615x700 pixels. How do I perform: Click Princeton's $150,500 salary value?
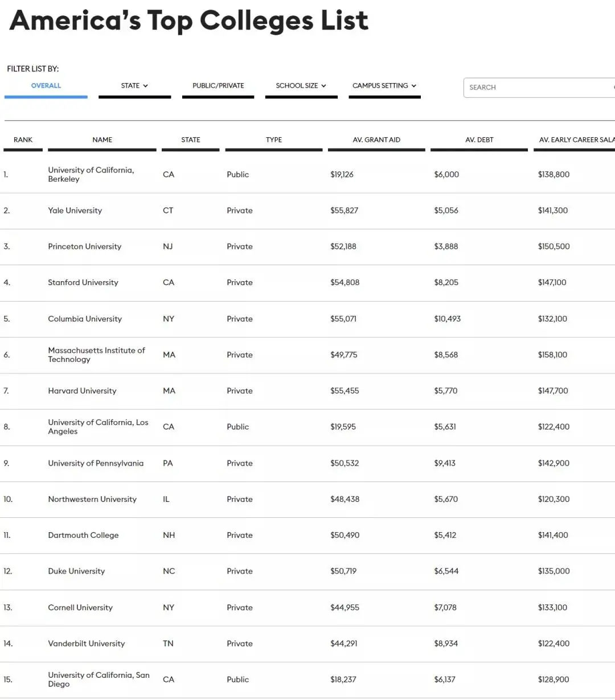pyautogui.click(x=554, y=246)
